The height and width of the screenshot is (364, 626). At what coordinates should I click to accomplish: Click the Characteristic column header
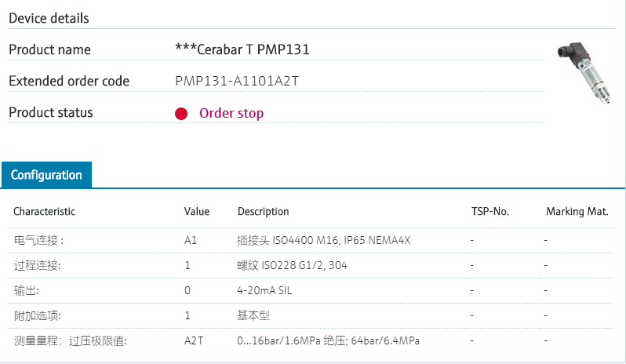pos(45,212)
